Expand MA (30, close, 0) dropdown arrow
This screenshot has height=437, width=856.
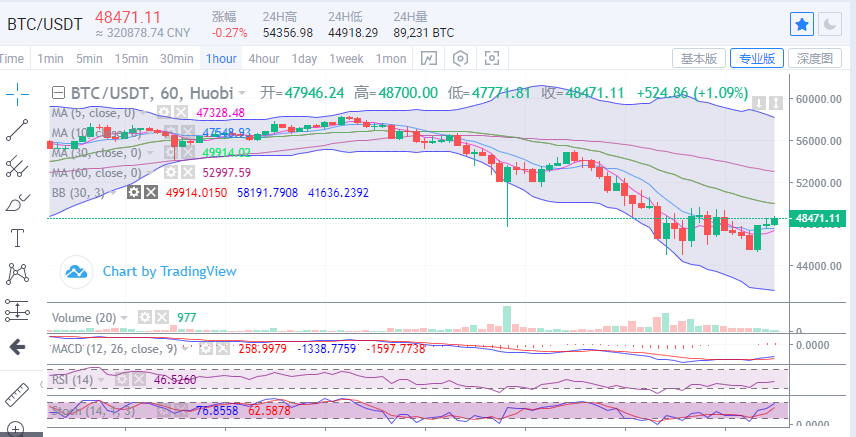[152, 153]
